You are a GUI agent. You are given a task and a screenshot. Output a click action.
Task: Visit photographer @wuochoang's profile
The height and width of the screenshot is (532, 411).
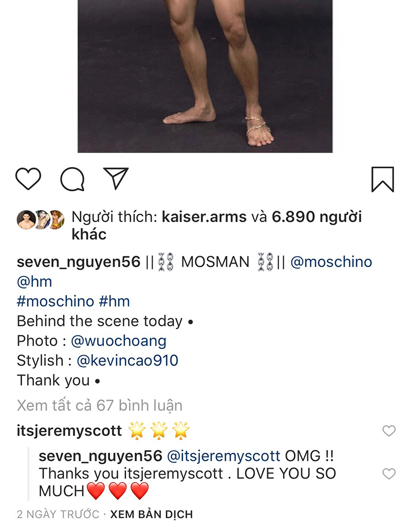click(x=118, y=341)
